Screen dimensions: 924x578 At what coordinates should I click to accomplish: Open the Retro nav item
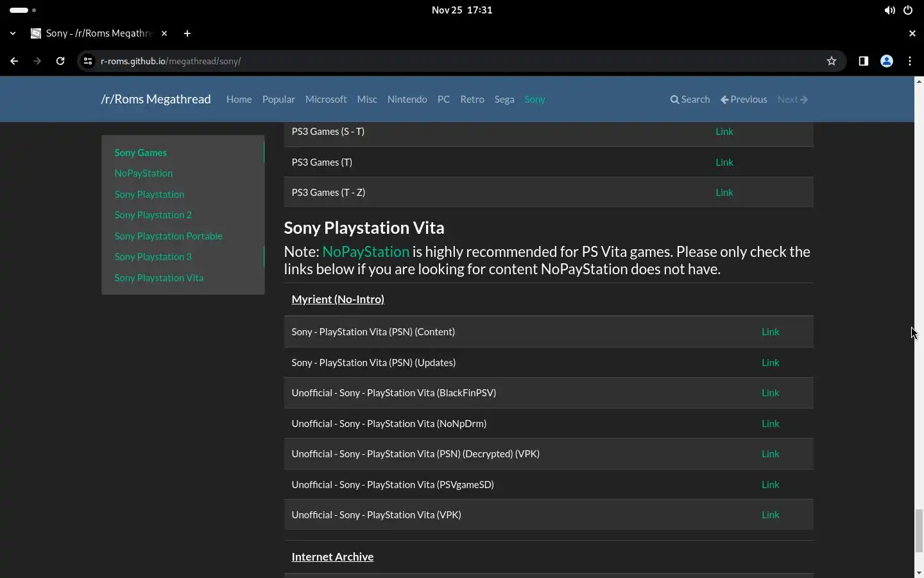472,99
